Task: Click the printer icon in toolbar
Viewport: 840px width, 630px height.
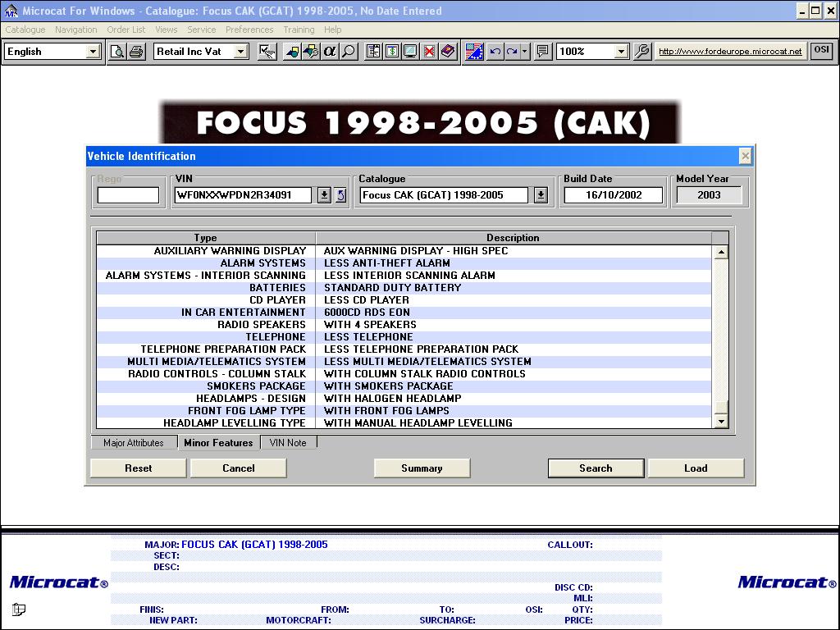Action: click(136, 51)
